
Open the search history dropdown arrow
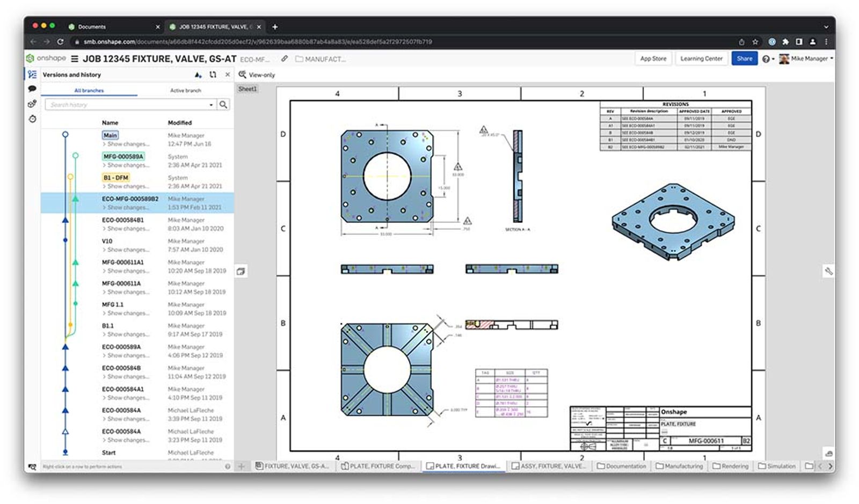click(x=212, y=105)
